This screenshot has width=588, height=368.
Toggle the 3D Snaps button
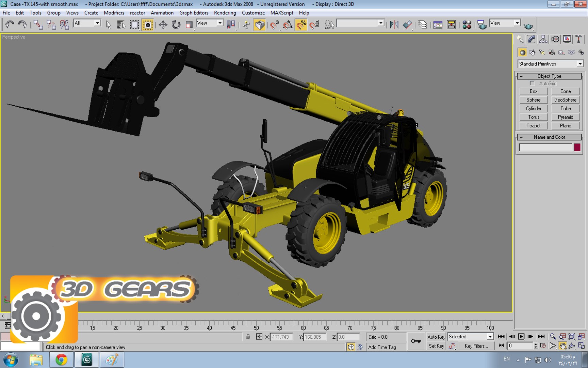[274, 25]
